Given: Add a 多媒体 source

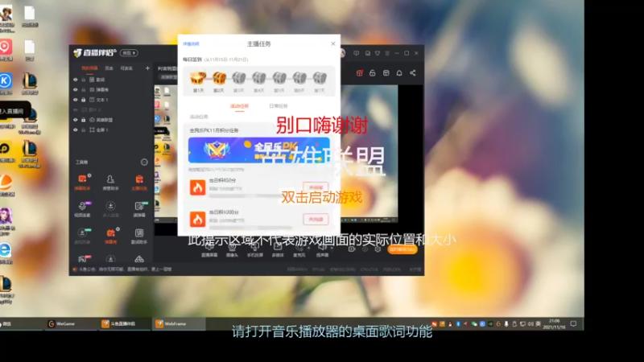Looking at the screenshot, I should (x=278, y=250).
